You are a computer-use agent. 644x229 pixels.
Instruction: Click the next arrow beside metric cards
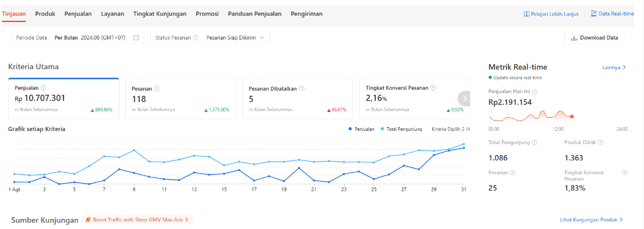click(465, 98)
